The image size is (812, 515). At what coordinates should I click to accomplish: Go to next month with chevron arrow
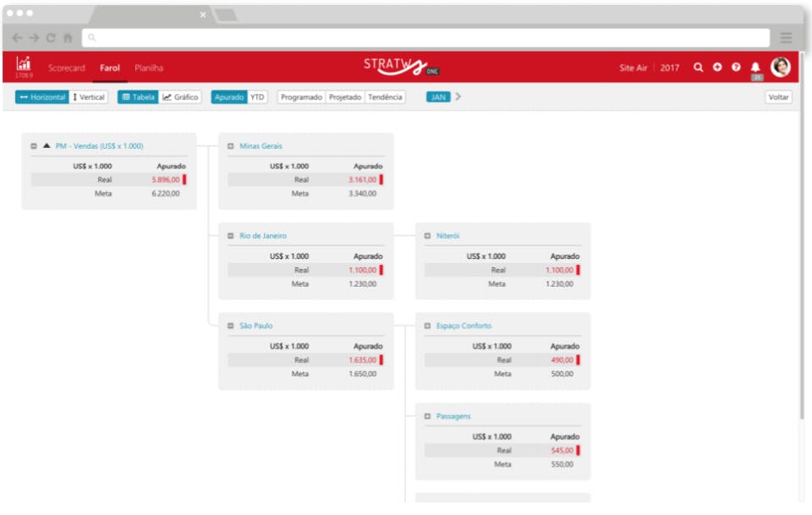click(458, 96)
